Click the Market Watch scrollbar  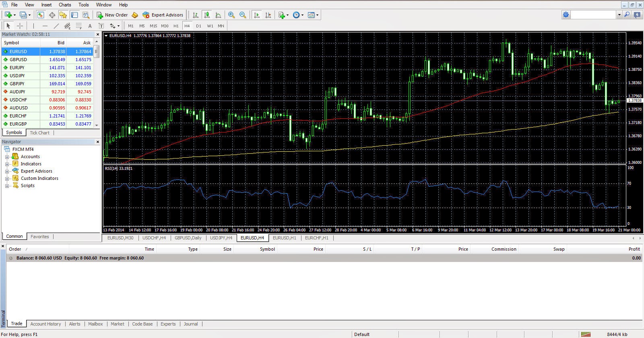(97, 83)
